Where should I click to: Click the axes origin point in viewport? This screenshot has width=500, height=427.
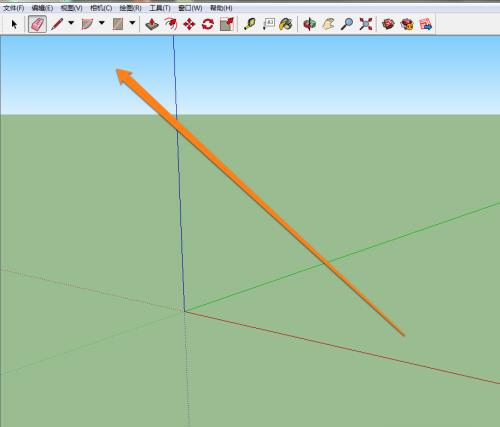point(185,311)
